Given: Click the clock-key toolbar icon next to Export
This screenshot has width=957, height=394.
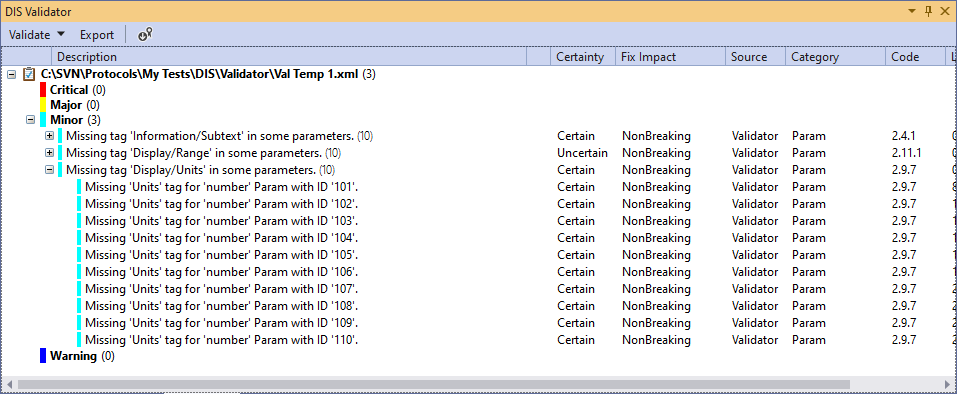Looking at the screenshot, I should 145,35.
